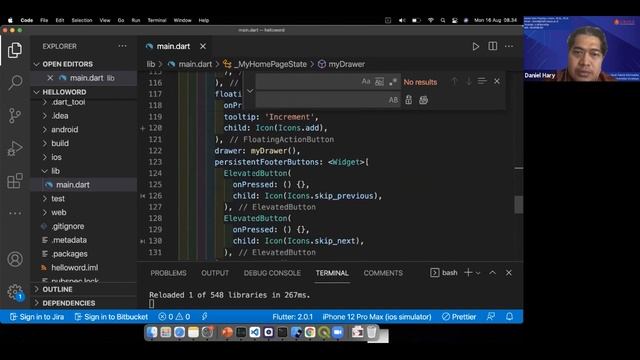Expand the build folder

coord(60,143)
